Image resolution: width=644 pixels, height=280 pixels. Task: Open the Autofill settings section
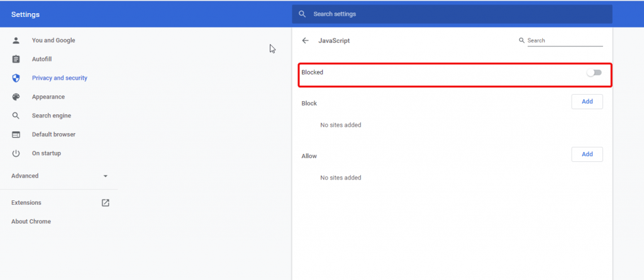pos(42,59)
